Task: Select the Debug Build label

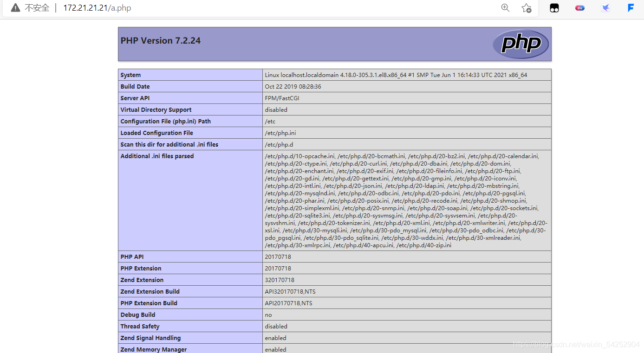Action: (138, 315)
